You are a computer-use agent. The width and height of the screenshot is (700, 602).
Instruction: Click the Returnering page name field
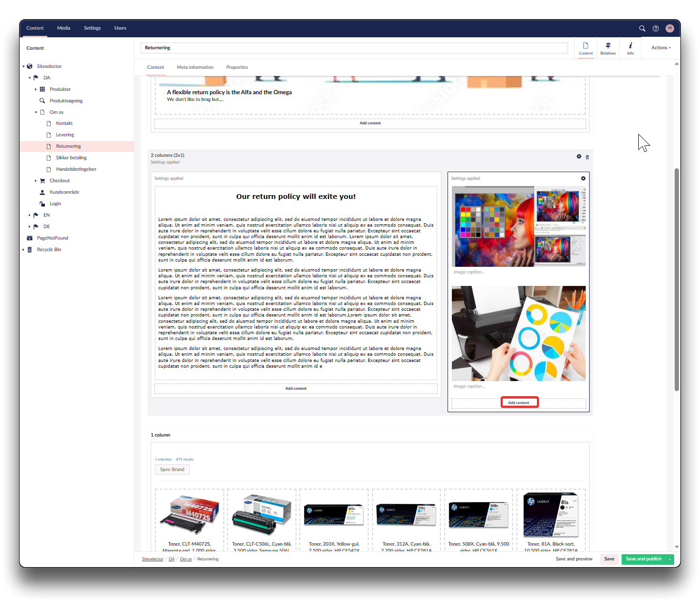tap(354, 48)
